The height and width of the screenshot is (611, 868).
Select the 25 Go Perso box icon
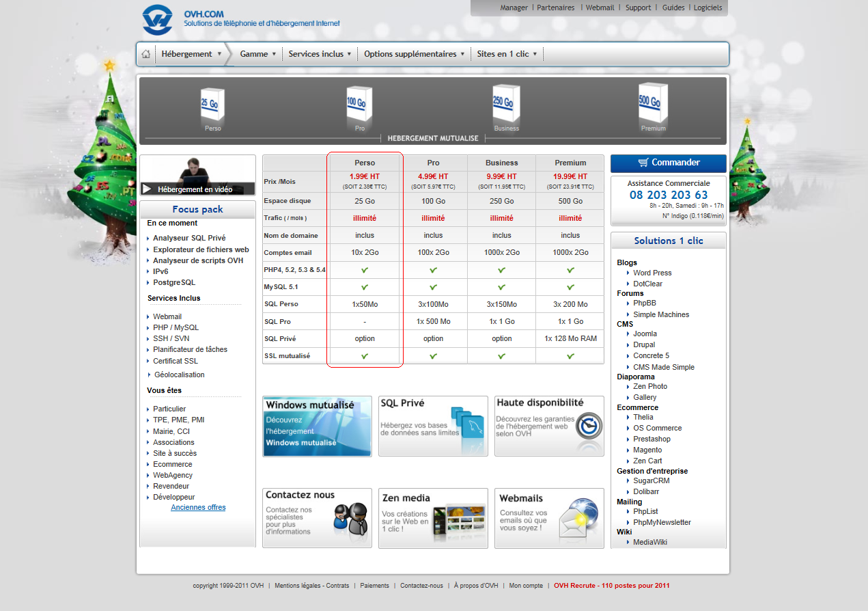[212, 105]
